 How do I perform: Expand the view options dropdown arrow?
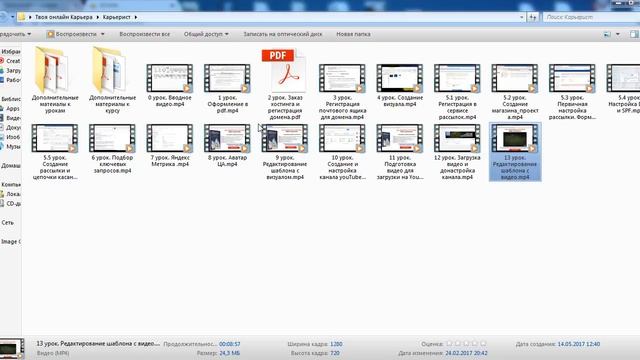click(x=618, y=34)
